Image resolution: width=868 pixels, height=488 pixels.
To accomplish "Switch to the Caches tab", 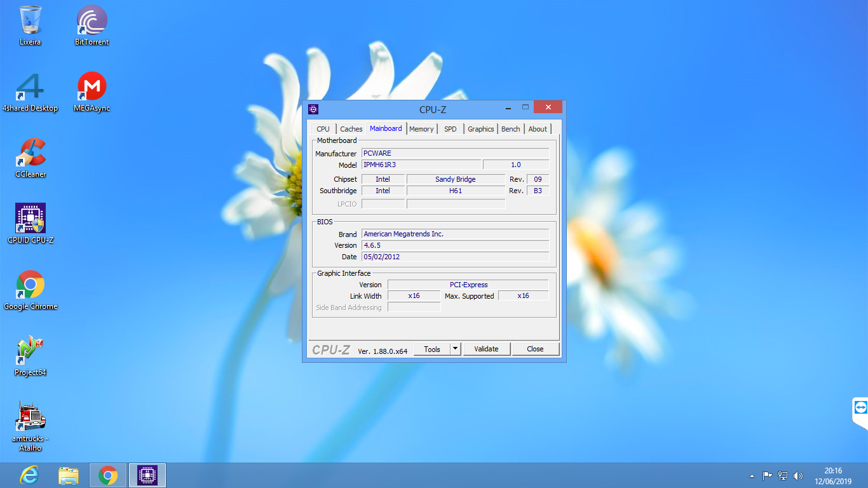I will tap(351, 129).
